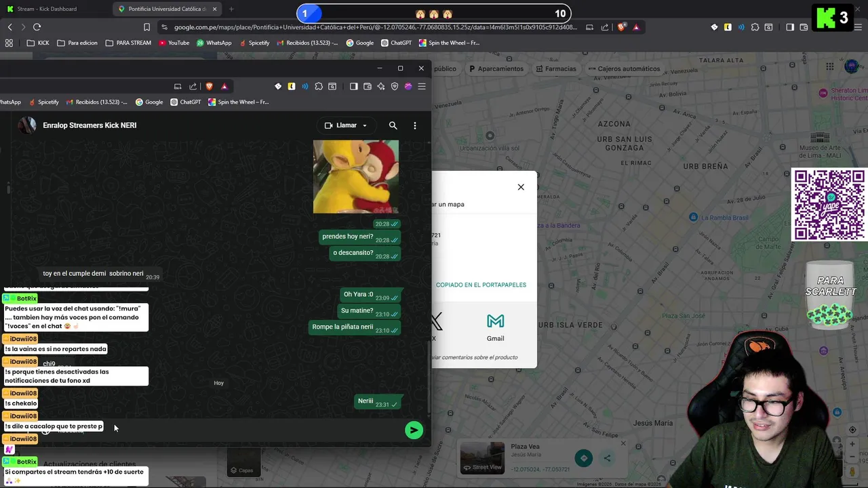Open a new tab in the Maps window
The height and width of the screenshot is (488, 868).
click(231, 9)
